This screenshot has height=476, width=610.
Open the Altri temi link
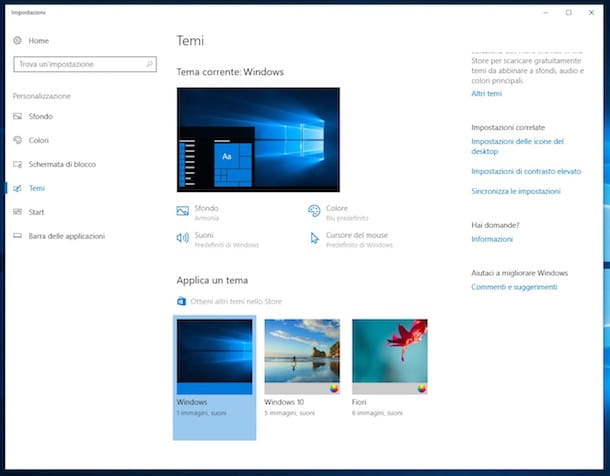(x=486, y=93)
